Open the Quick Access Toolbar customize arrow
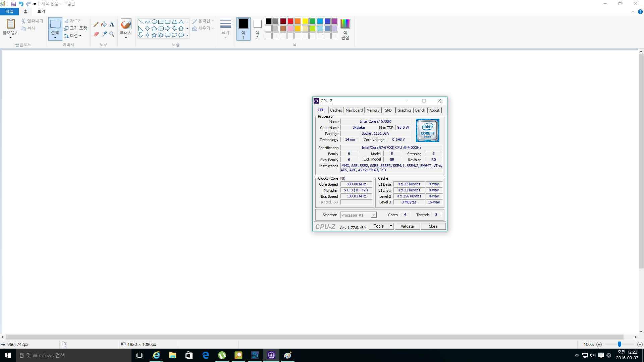The width and height of the screenshot is (644, 362). click(35, 4)
